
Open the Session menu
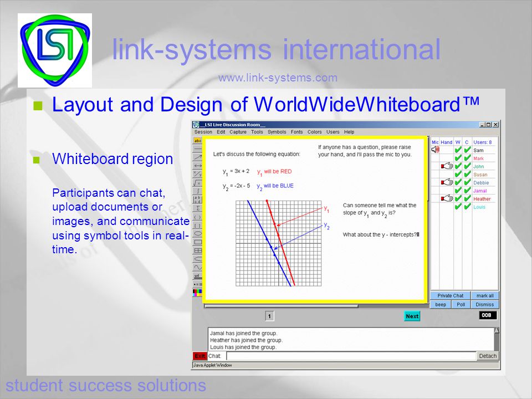[x=203, y=132]
